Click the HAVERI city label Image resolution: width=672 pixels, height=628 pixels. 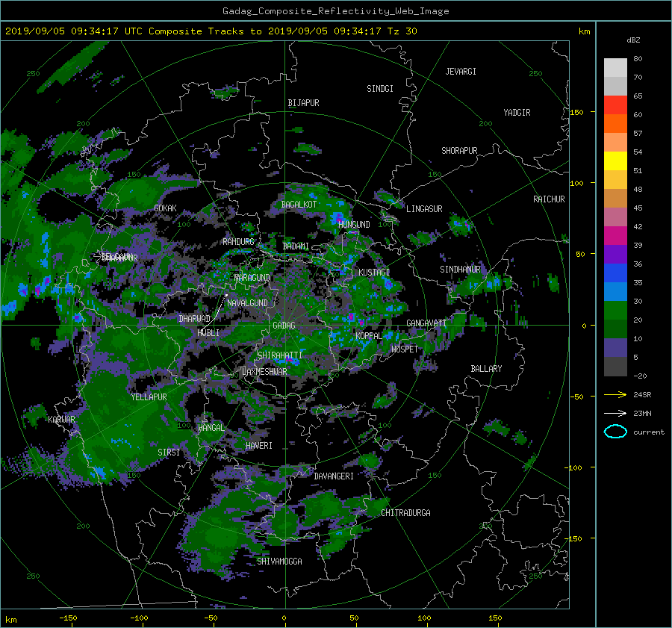pyautogui.click(x=259, y=446)
